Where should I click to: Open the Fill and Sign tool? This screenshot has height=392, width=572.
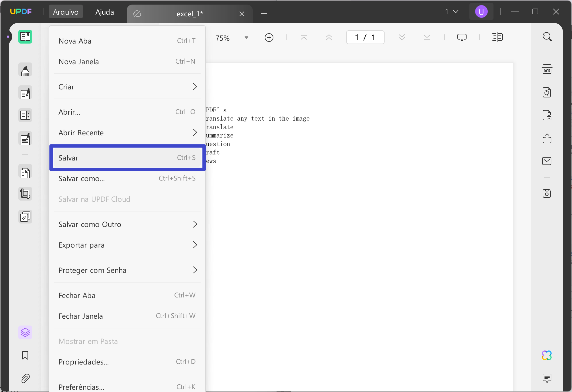click(x=25, y=139)
